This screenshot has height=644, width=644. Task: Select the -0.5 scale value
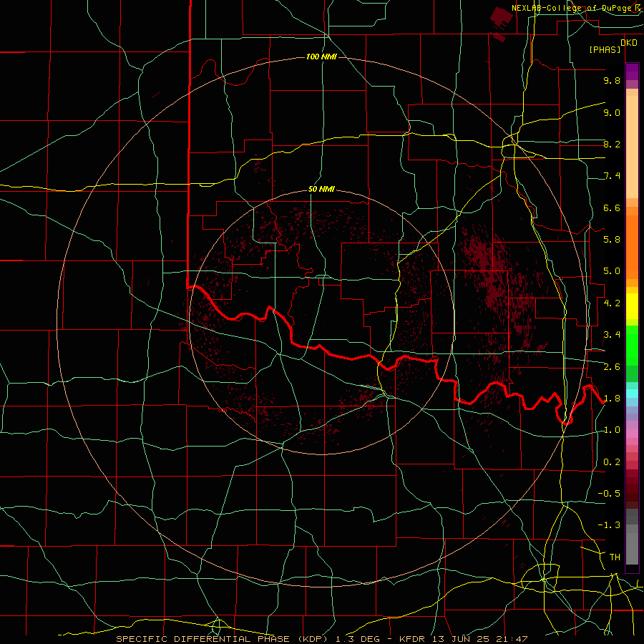pos(609,494)
